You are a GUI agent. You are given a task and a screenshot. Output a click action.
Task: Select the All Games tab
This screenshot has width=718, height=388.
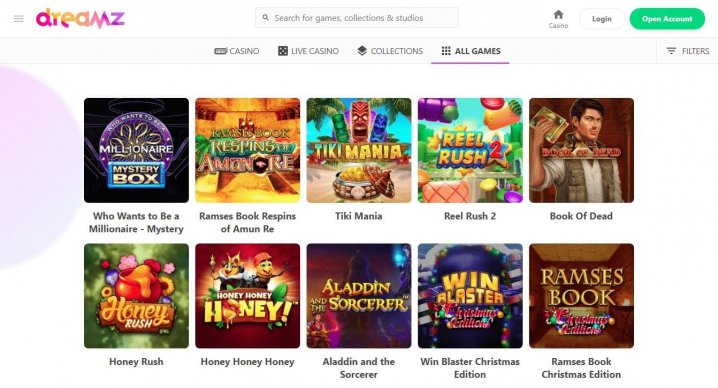(470, 51)
